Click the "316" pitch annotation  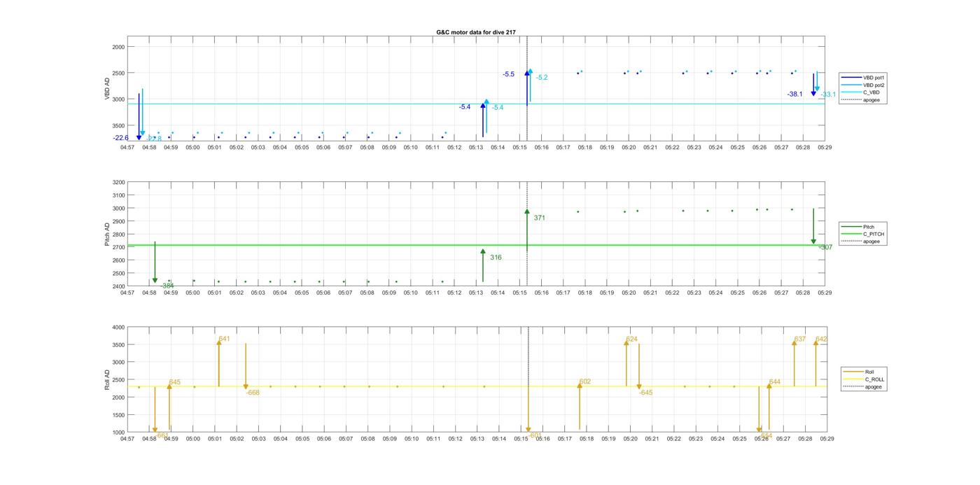click(496, 258)
